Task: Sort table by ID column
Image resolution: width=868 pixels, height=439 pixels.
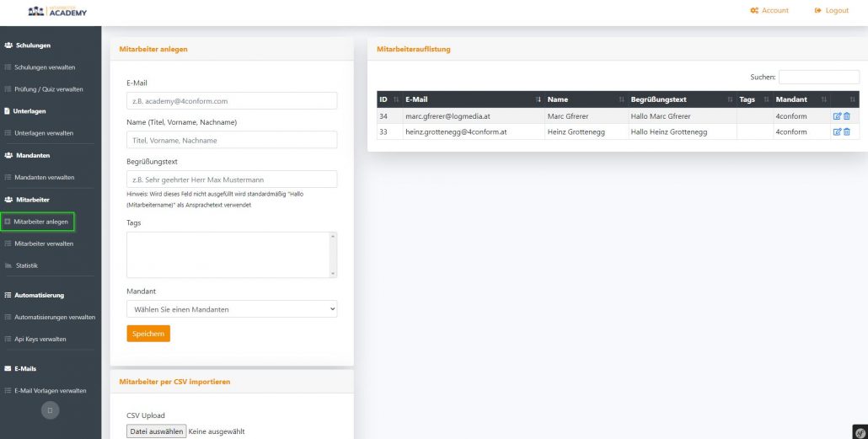Action: pyautogui.click(x=387, y=99)
